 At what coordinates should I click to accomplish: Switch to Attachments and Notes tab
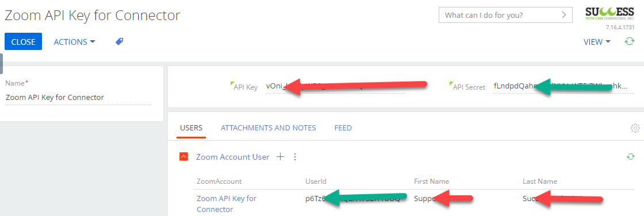tap(268, 128)
